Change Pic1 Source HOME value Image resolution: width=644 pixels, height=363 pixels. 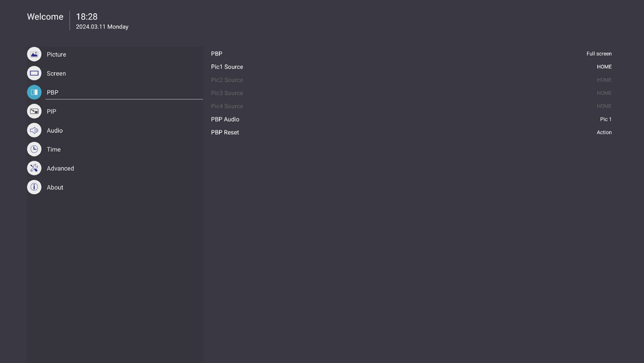[604, 66]
